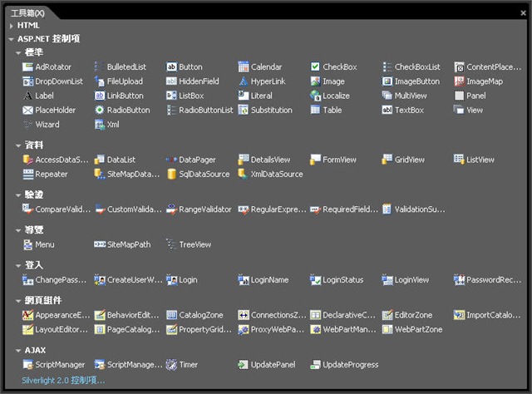Select the Literal label

(262, 96)
